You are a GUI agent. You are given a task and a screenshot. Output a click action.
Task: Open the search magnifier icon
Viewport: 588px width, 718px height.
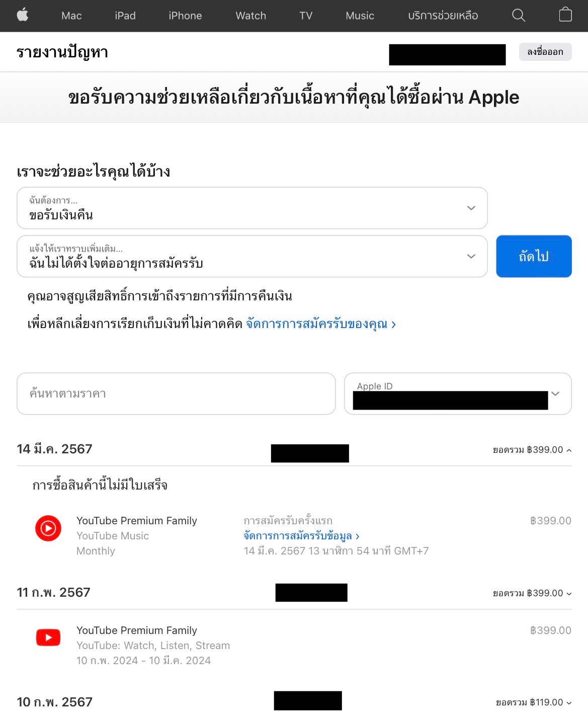coord(519,16)
